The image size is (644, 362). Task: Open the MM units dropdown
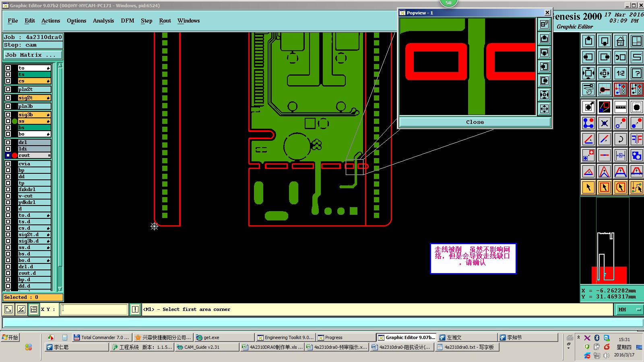point(630,309)
